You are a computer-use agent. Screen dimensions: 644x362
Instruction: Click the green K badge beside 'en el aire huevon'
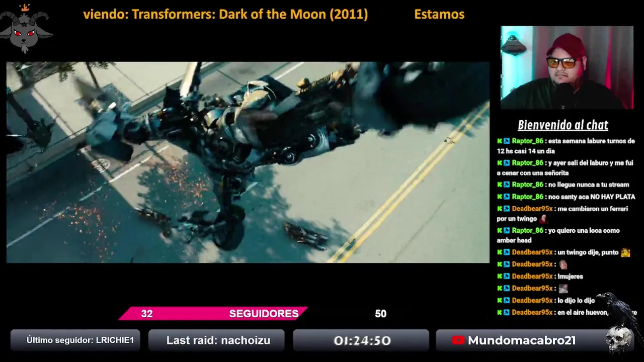pos(500,312)
